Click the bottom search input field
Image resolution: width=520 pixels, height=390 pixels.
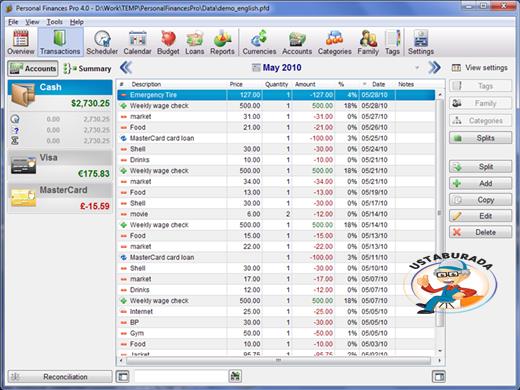pyautogui.click(x=181, y=377)
